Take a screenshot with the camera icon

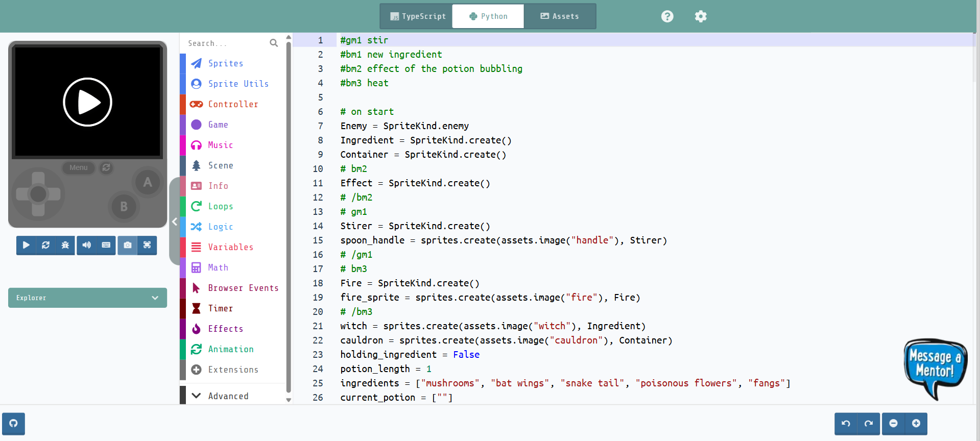128,245
